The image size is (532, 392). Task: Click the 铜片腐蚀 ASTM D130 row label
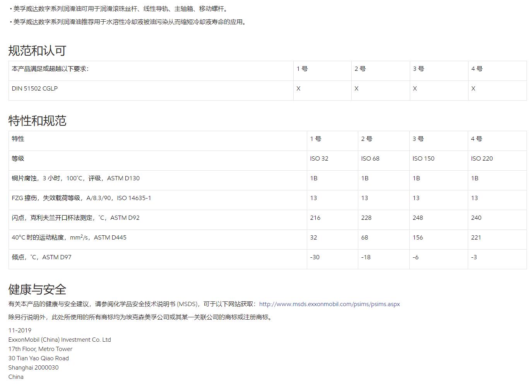75,178
